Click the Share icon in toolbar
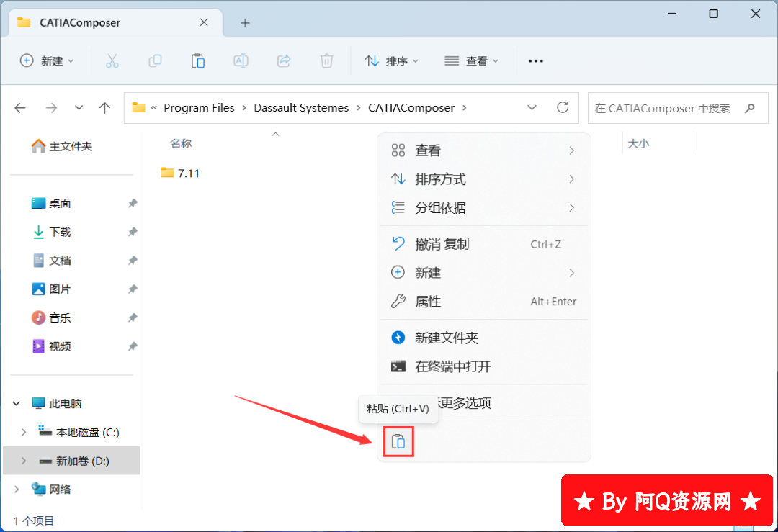 click(x=283, y=61)
